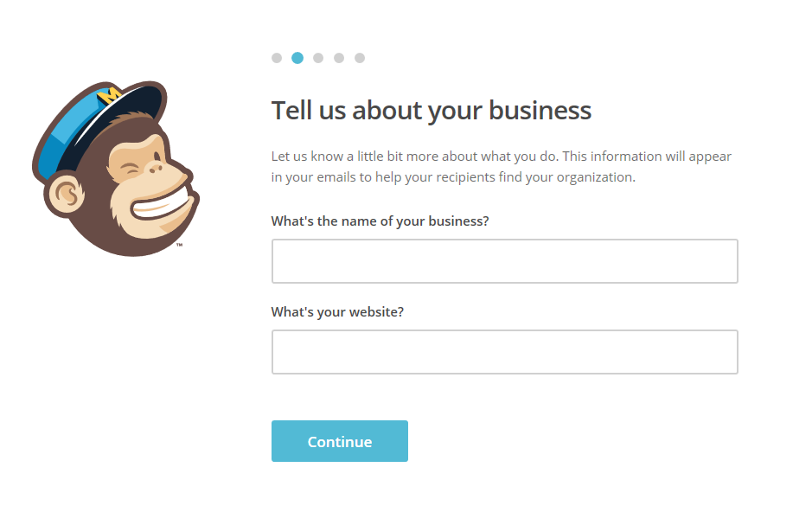
Task: Click the yellow M badge on the cap
Action: click(110, 96)
